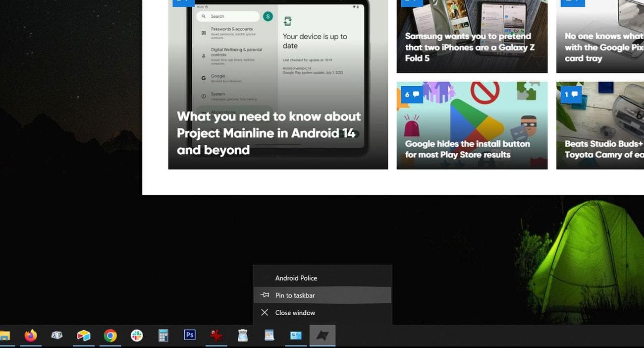
Task: Click the Airtable taskbar icon
Action: 84,336
